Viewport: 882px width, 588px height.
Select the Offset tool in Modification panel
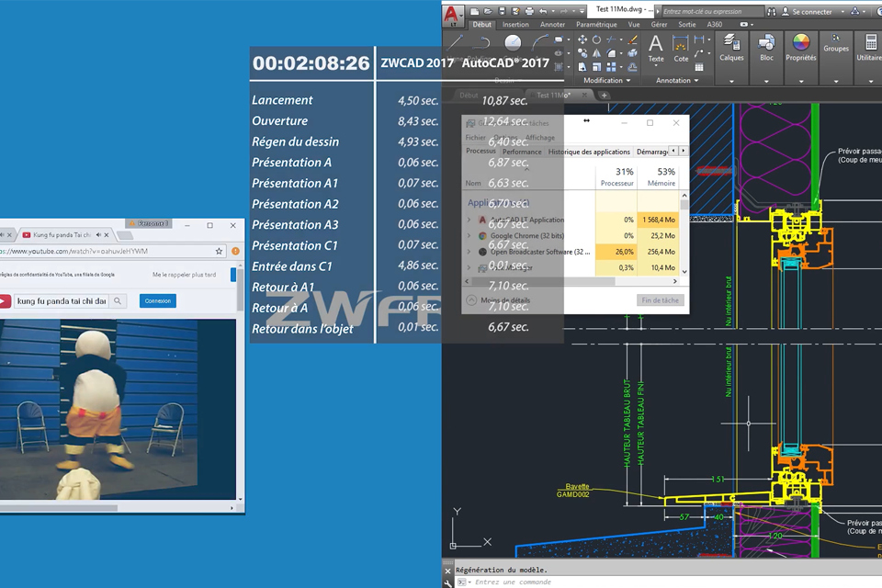tap(632, 67)
